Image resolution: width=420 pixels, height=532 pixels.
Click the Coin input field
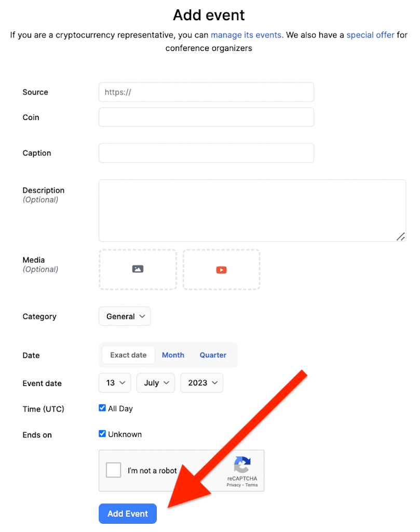(x=207, y=117)
